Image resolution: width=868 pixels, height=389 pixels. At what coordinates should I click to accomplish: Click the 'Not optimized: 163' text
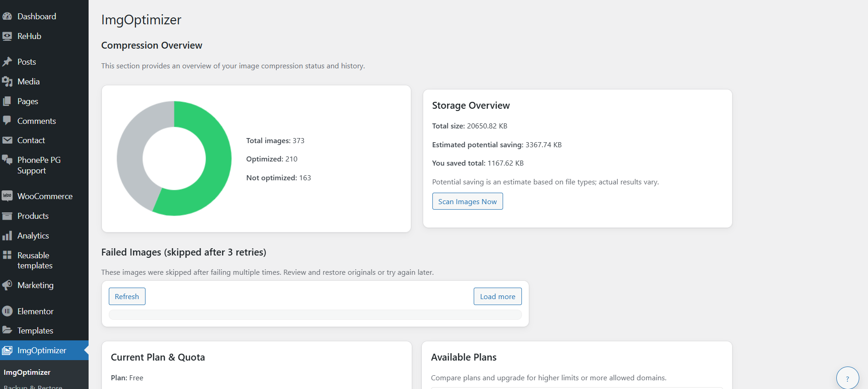pos(279,178)
